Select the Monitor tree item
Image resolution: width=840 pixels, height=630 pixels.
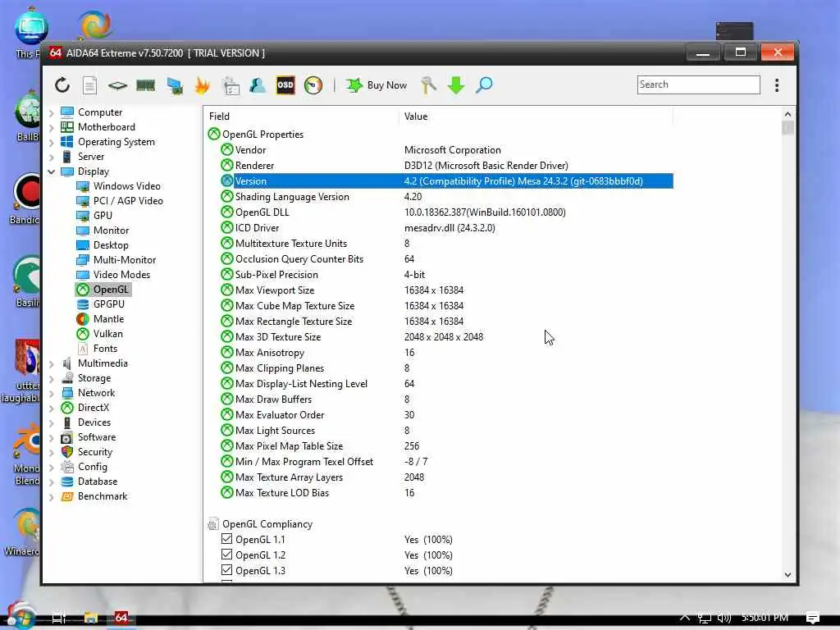[103, 231]
